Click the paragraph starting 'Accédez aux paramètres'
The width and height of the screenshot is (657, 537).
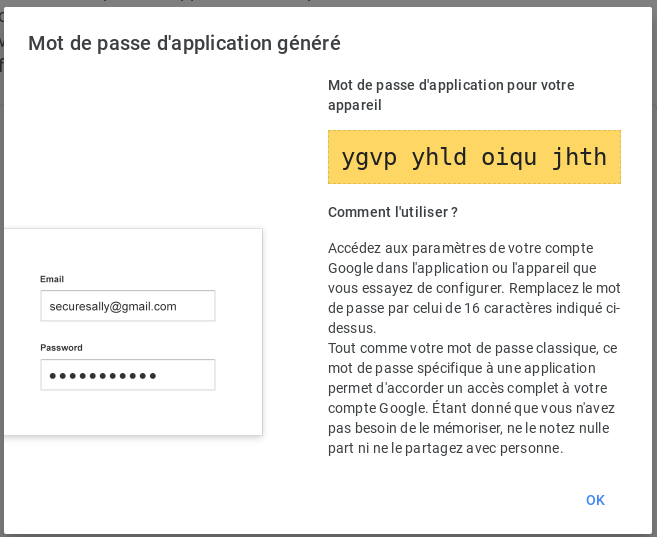[x=474, y=288]
